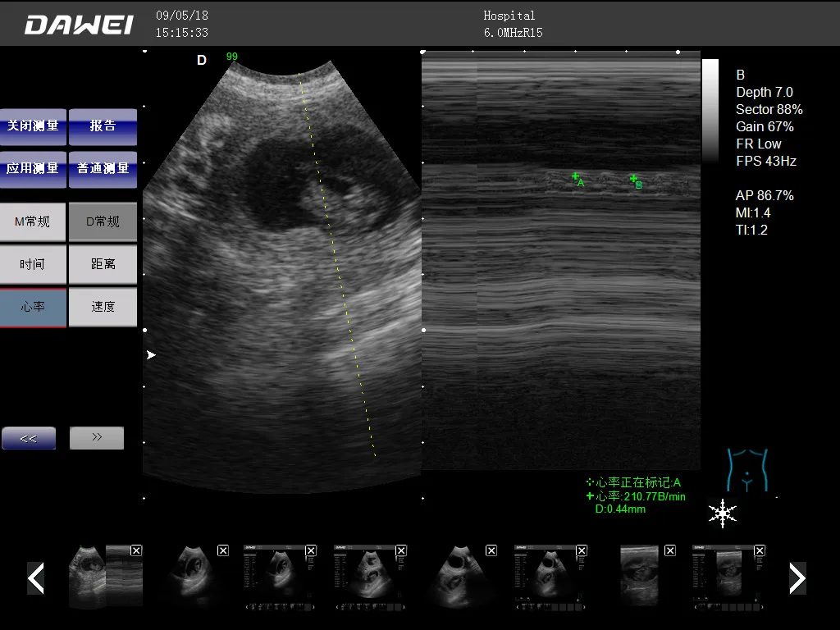This screenshot has height=630, width=840.
Task: Remove the last thumbnail using its X icon
Action: tap(760, 550)
